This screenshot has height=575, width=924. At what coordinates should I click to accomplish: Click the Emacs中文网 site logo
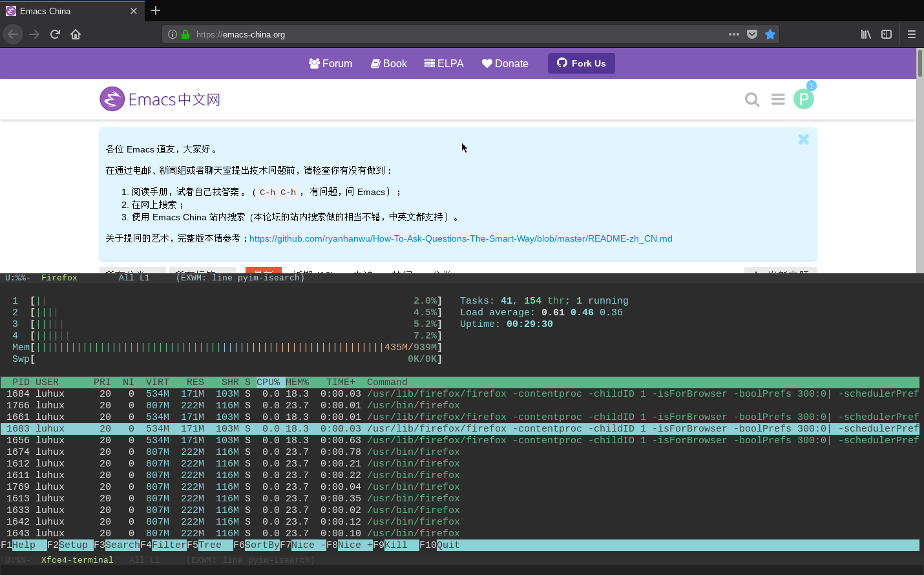160,99
